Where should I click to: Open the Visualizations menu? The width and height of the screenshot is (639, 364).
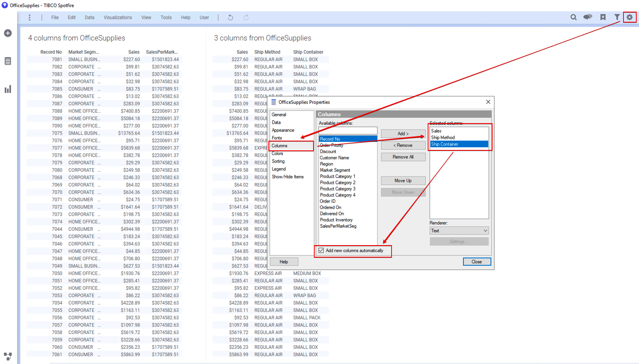[x=118, y=17]
